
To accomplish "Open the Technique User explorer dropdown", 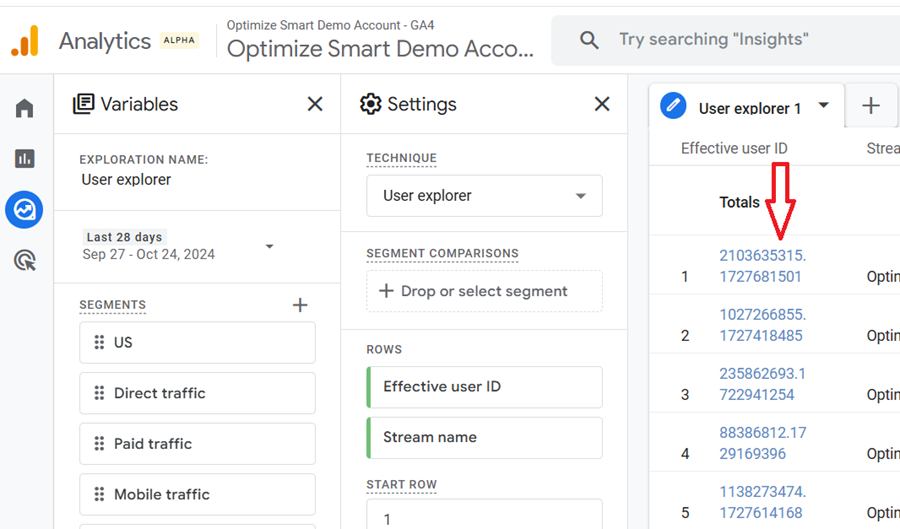I will [484, 196].
